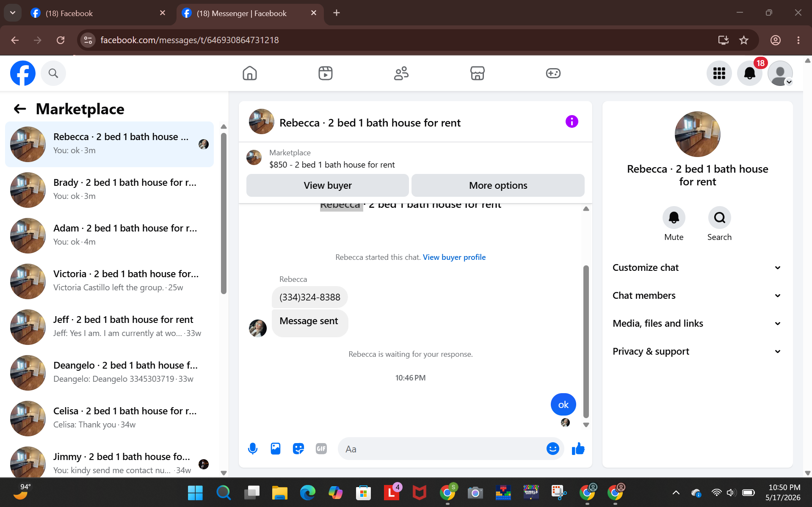The width and height of the screenshot is (812, 507).
Task: Open File Explorer from the taskbar
Action: (279, 493)
